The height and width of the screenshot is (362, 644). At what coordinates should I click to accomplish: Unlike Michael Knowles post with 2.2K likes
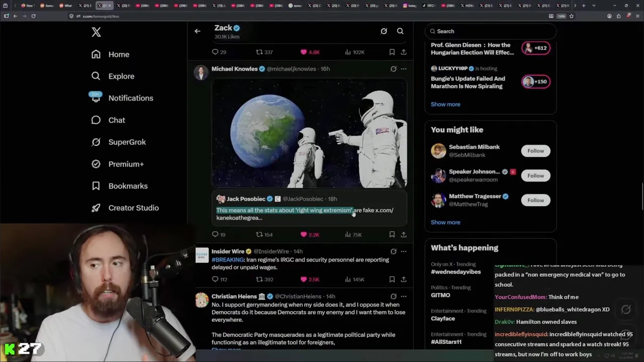click(x=309, y=234)
